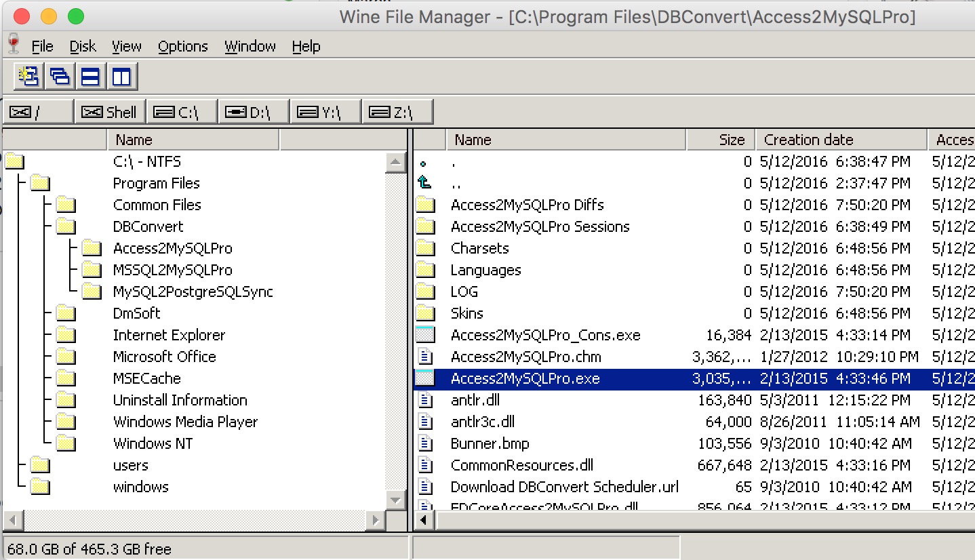Click the Access2MySQLPro_Cons.exe executable icon
Viewport: 975px width, 560px height.
click(425, 335)
